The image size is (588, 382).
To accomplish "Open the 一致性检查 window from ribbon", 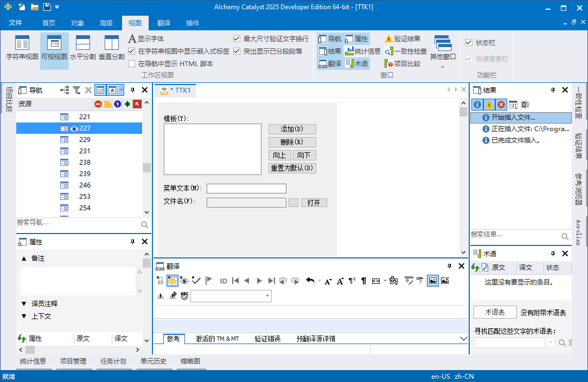I will pos(406,51).
